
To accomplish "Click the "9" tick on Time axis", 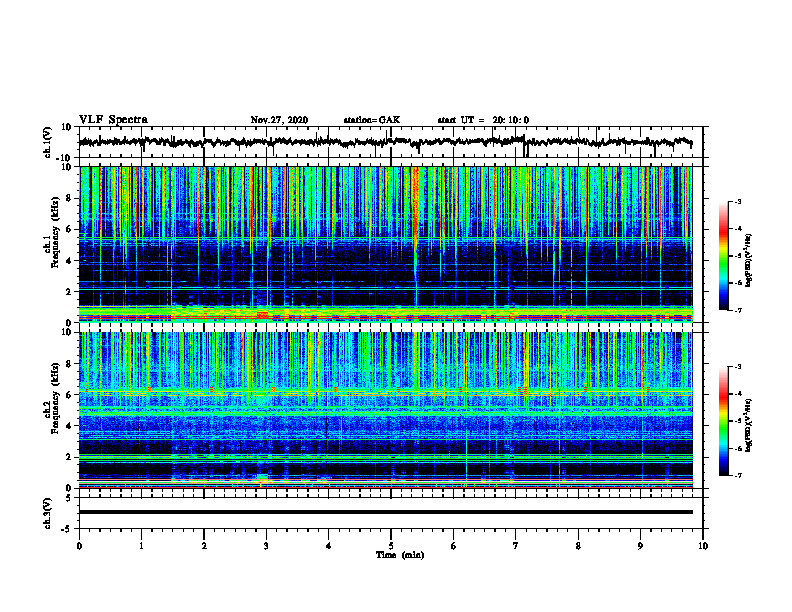I will [x=640, y=546].
